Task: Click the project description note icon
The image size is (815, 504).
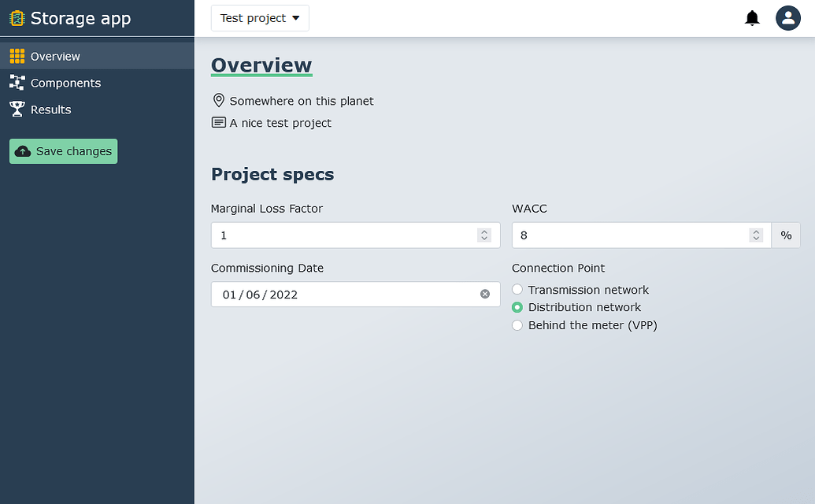Action: pos(219,123)
